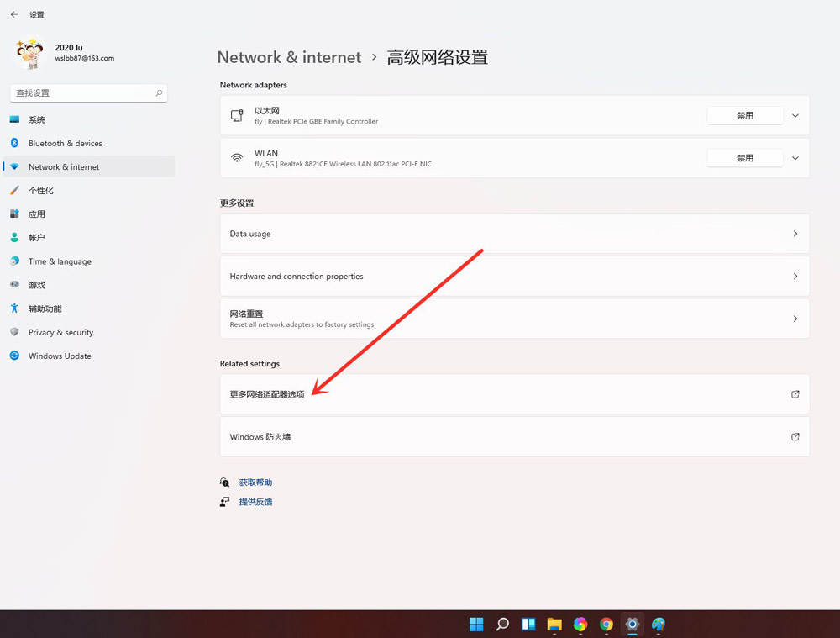Open Search from the taskbar
840x638 pixels.
pos(501,625)
